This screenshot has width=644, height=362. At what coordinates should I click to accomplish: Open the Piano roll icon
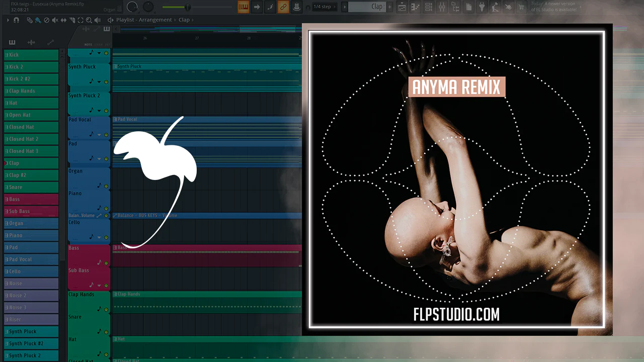pyautogui.click(x=416, y=7)
